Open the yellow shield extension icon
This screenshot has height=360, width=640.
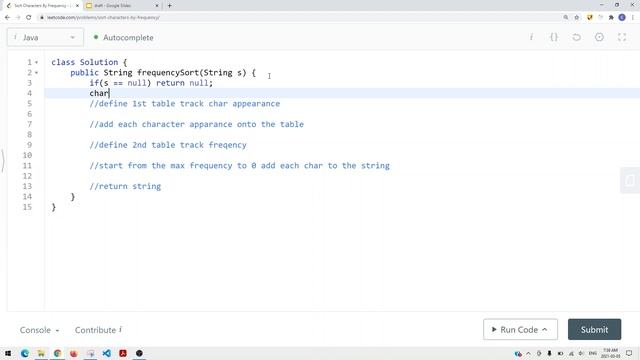(x=589, y=18)
